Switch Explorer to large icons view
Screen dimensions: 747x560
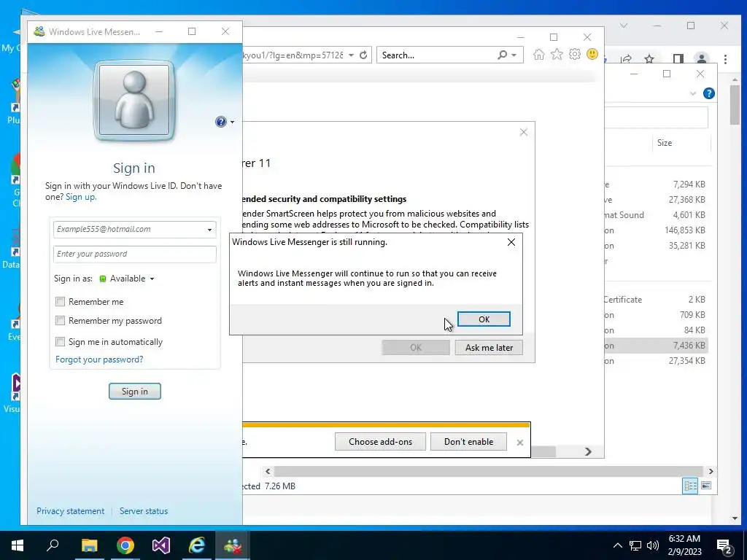[706, 486]
